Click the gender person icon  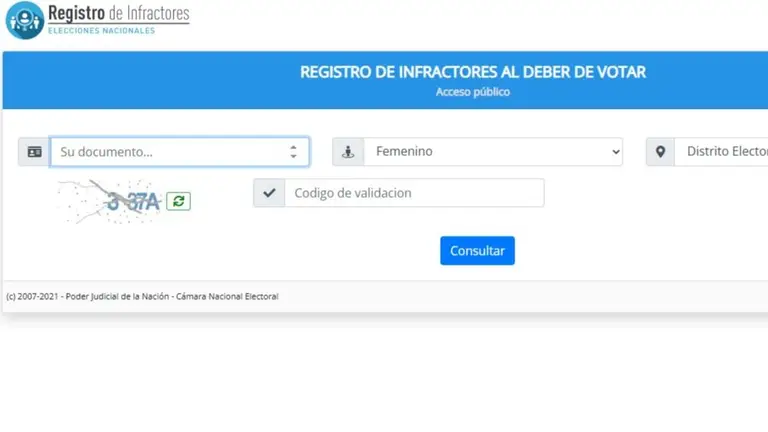[x=348, y=152]
